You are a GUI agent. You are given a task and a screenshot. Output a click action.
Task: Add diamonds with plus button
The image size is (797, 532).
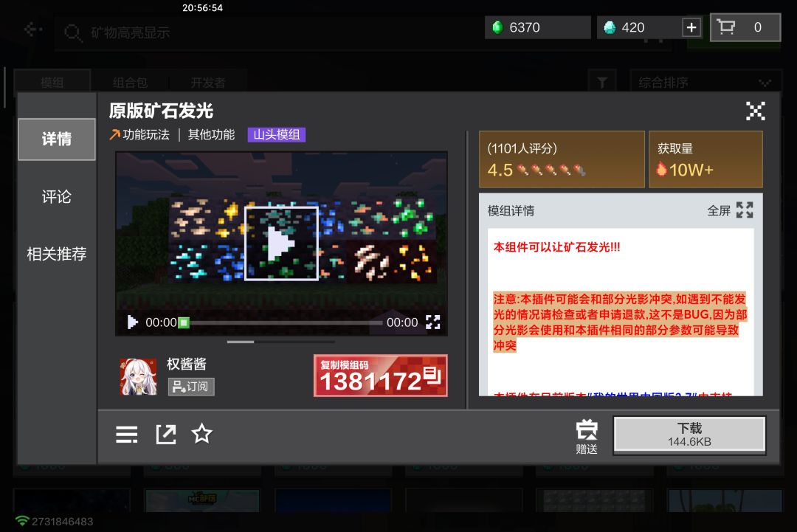pyautogui.click(x=691, y=27)
